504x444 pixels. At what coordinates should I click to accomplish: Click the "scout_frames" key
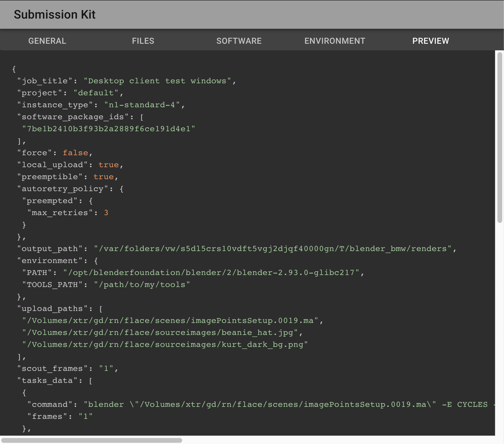pyautogui.click(x=52, y=369)
